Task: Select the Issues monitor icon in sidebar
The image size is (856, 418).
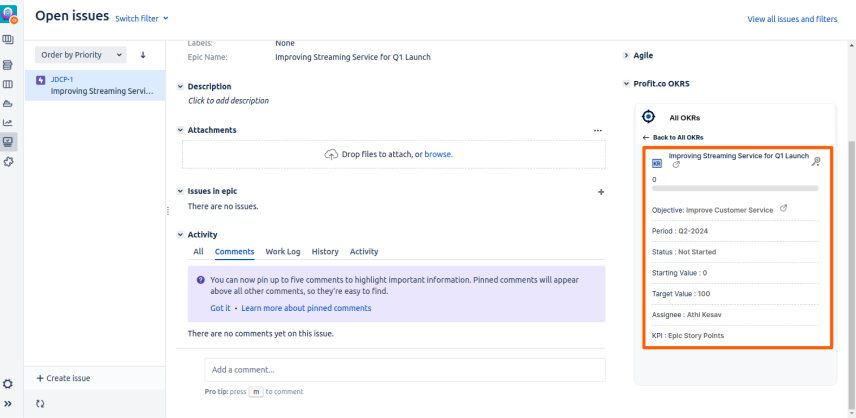Action: click(x=8, y=142)
